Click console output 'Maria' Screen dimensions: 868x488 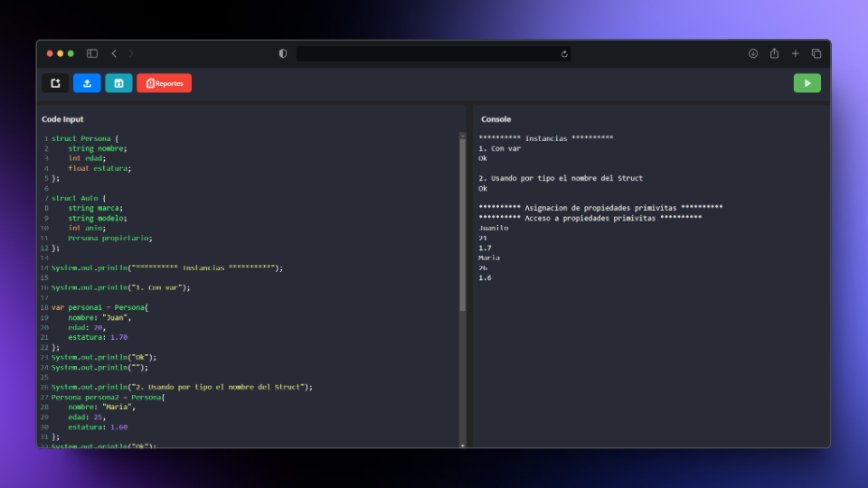point(489,258)
